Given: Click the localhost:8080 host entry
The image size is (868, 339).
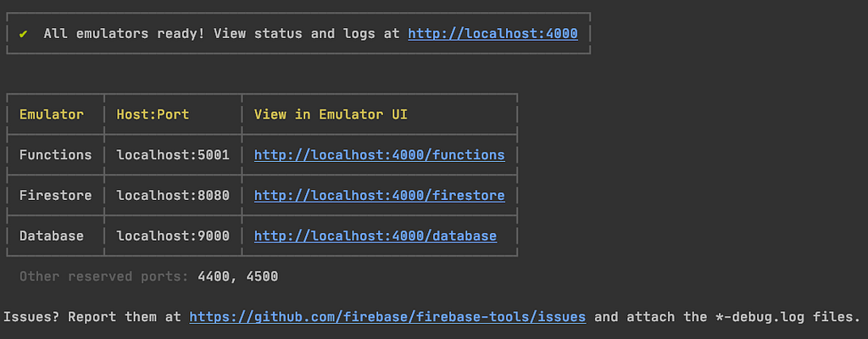Looking at the screenshot, I should (173, 196).
